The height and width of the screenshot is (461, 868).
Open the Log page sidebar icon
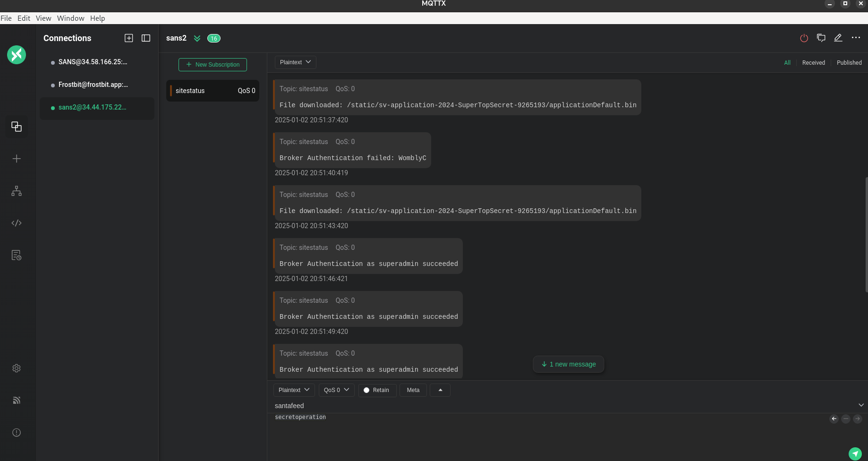(x=17, y=255)
